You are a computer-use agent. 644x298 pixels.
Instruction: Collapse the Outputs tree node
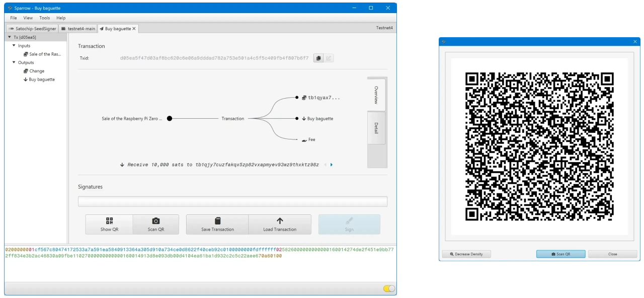click(x=14, y=62)
